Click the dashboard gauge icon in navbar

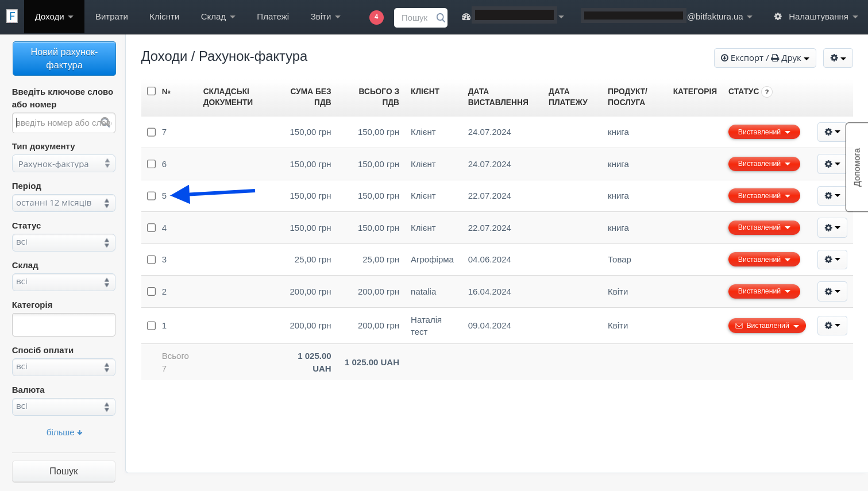(x=466, y=17)
